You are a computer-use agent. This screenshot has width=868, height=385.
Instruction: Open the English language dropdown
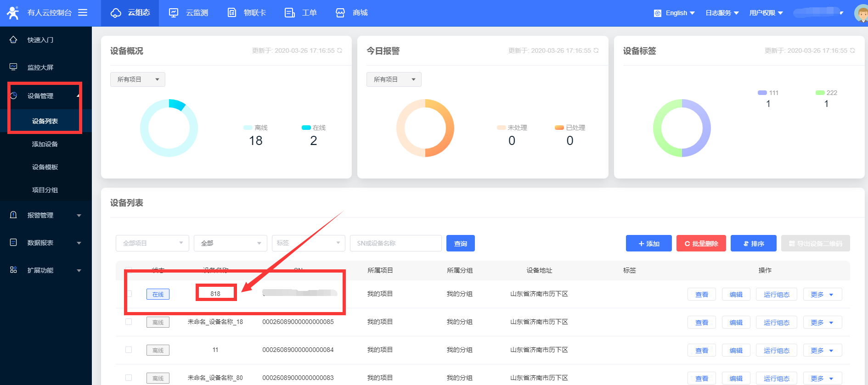674,13
